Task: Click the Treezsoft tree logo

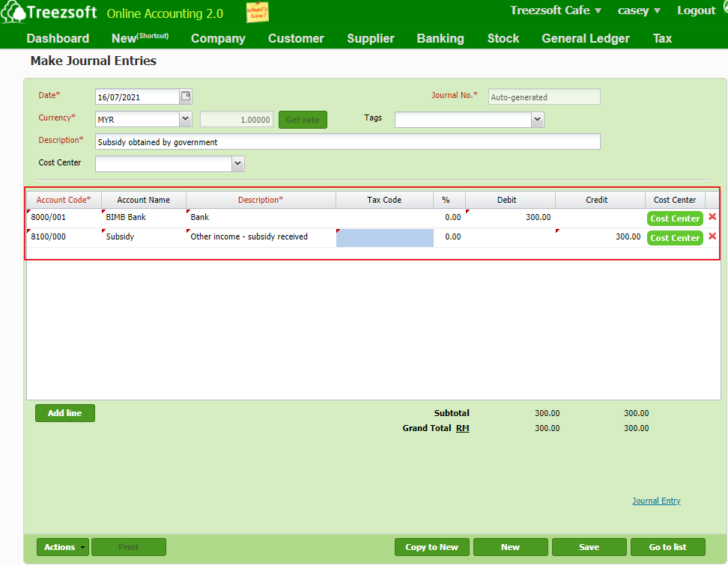Action: click(x=13, y=14)
